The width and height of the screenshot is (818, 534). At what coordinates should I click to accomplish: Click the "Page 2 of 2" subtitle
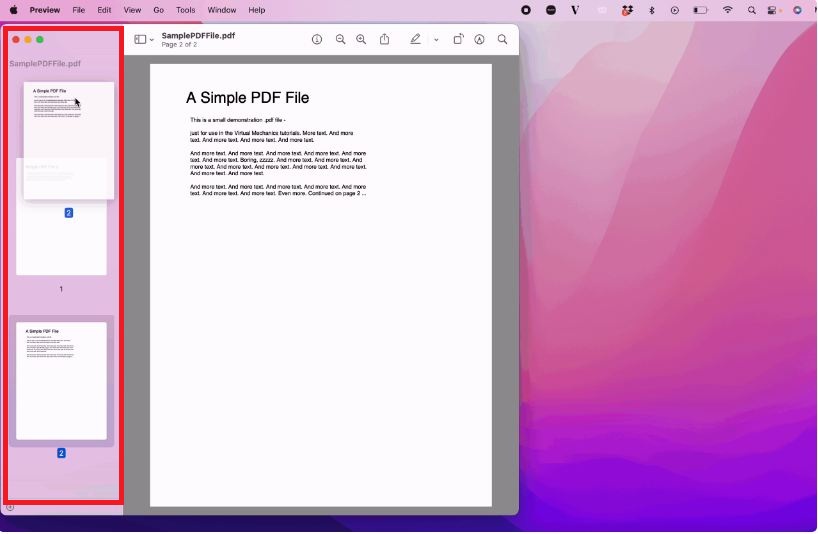(179, 45)
